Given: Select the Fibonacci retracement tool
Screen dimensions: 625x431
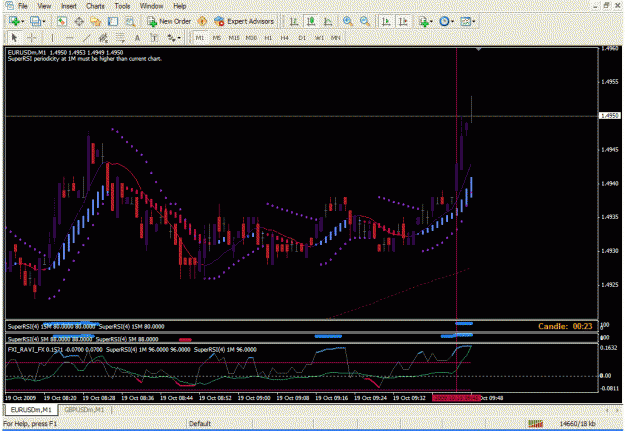Looking at the screenshot, I should (x=120, y=38).
